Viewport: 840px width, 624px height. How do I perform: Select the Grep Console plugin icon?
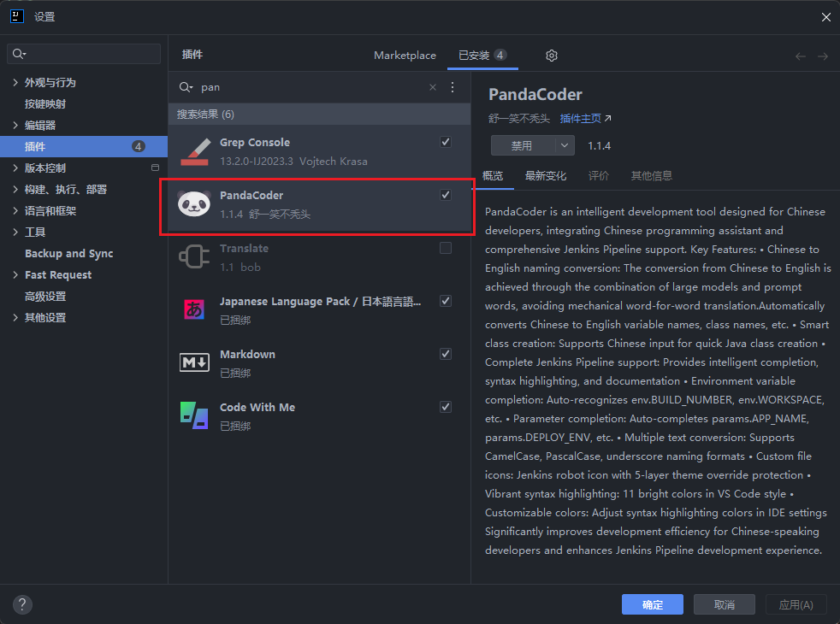[x=194, y=151]
